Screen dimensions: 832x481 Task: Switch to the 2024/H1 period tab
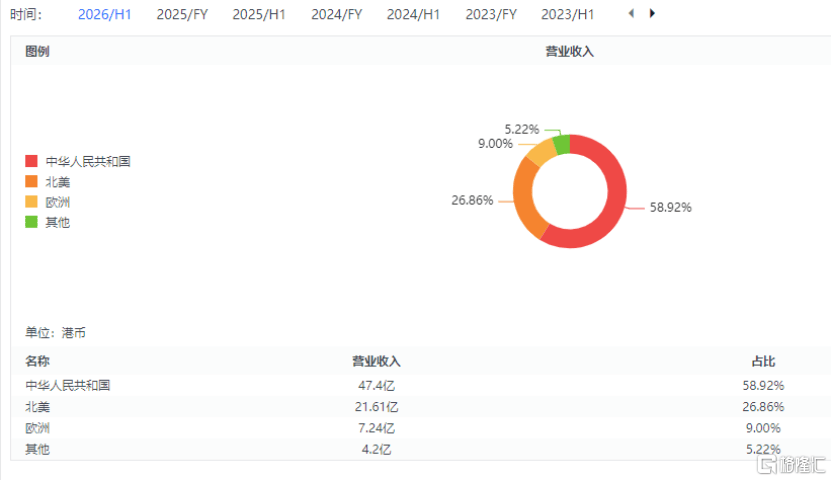[413, 15]
